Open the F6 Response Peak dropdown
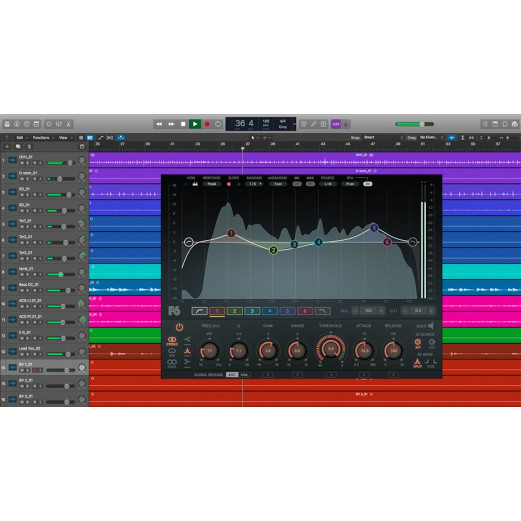The height and width of the screenshot is (521, 521). (x=212, y=184)
